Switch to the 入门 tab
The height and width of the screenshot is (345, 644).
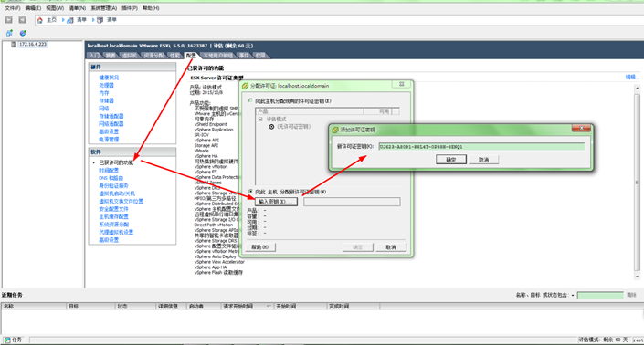94,56
